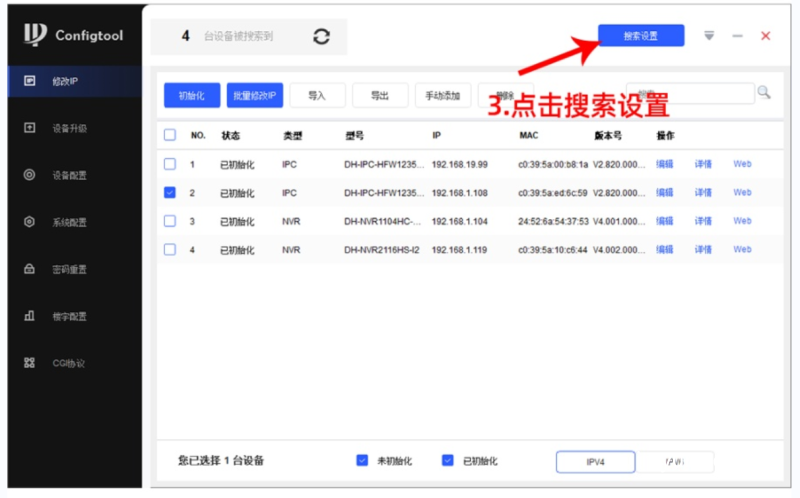The image size is (800, 498).
Task: Click the 修改IP sidebar icon
Action: [x=30, y=81]
